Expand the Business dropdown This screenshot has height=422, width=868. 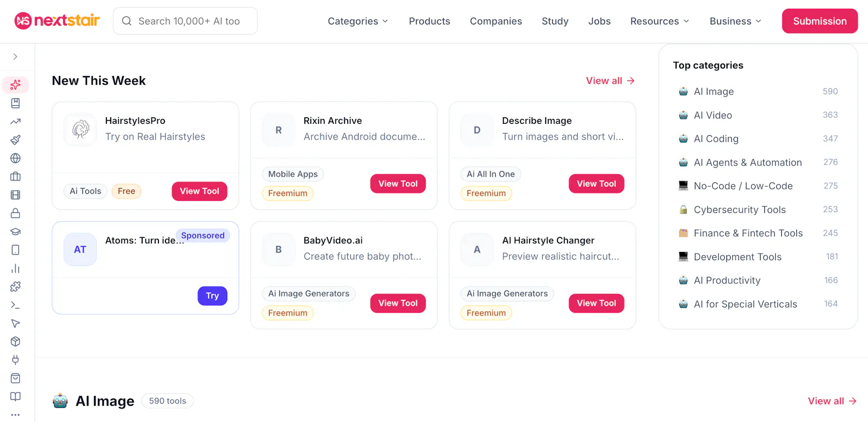tap(736, 21)
